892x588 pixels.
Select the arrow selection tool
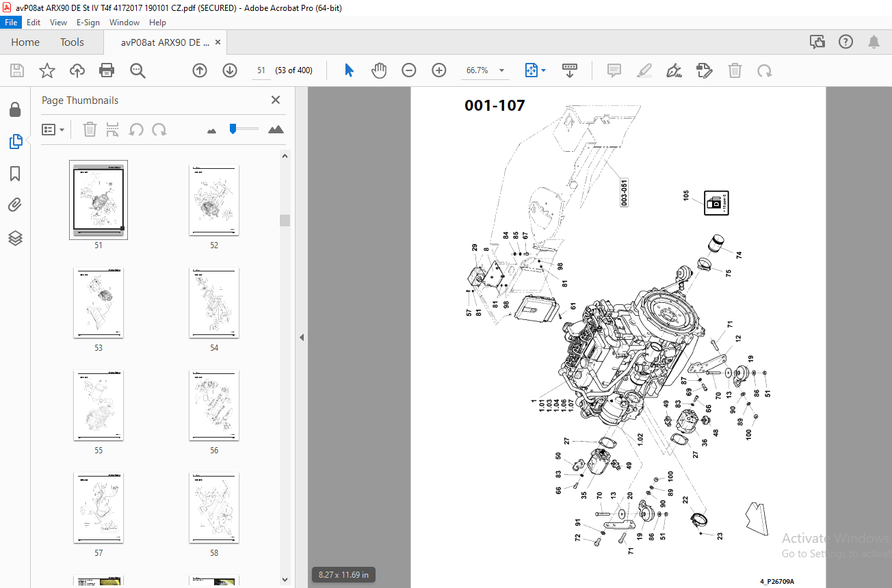(x=349, y=70)
